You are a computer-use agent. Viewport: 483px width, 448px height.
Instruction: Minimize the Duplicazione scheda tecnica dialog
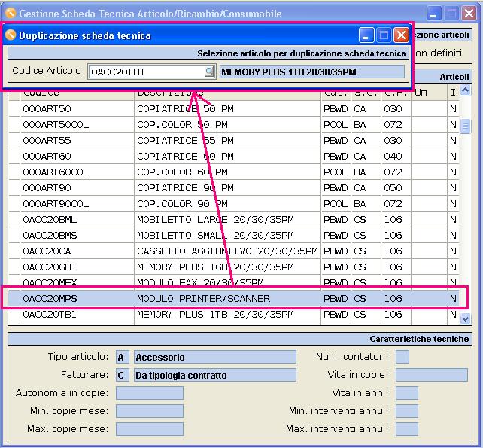coord(366,35)
